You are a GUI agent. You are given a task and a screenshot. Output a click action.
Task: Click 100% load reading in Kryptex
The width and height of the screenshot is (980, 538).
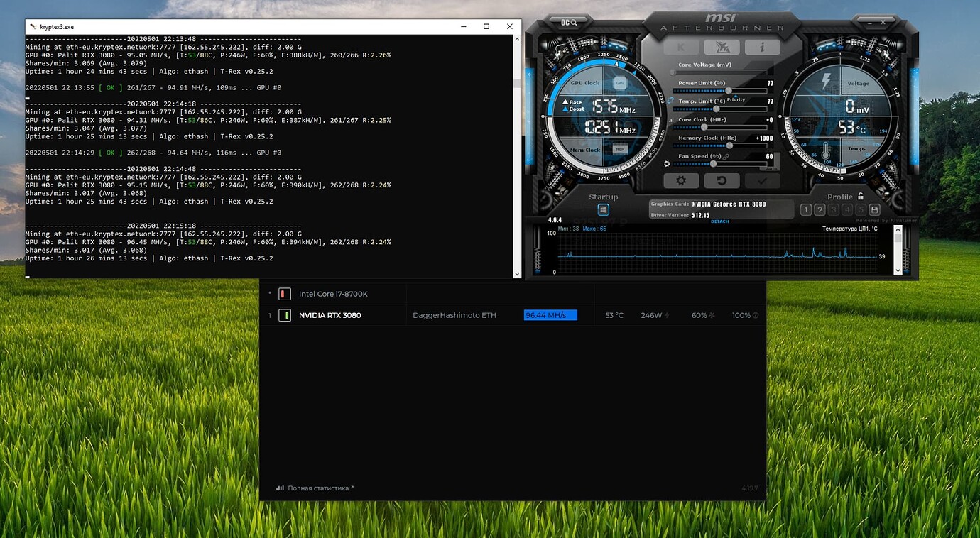tap(741, 315)
